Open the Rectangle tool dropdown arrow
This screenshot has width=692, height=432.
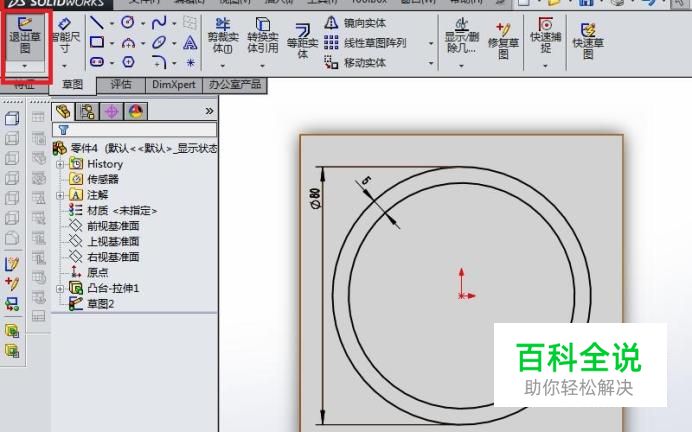tap(112, 43)
